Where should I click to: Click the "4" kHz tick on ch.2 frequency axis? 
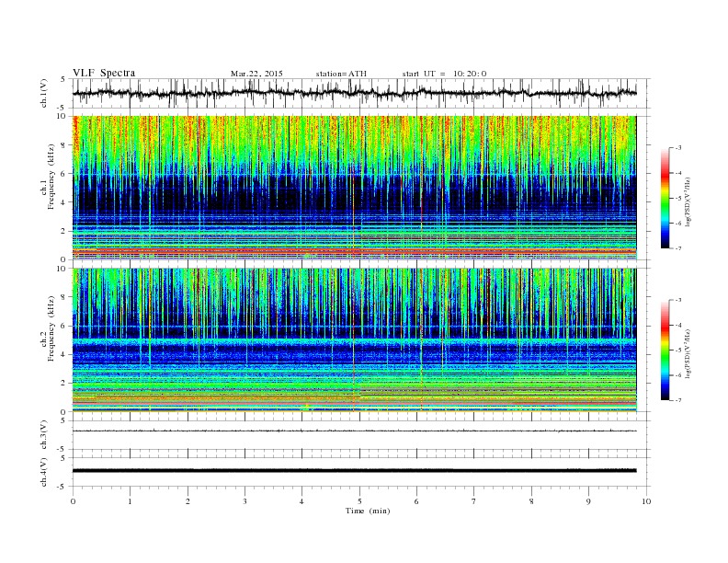click(x=64, y=355)
